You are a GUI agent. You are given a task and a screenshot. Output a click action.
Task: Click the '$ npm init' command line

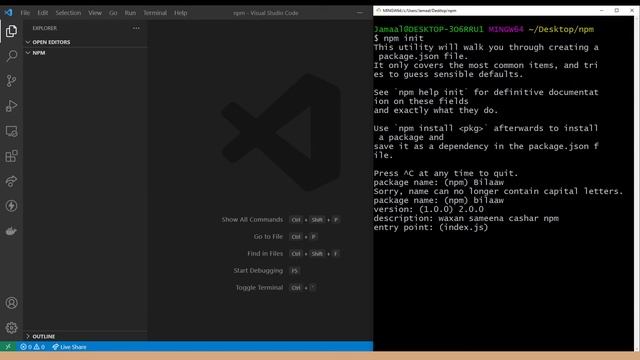point(398,38)
